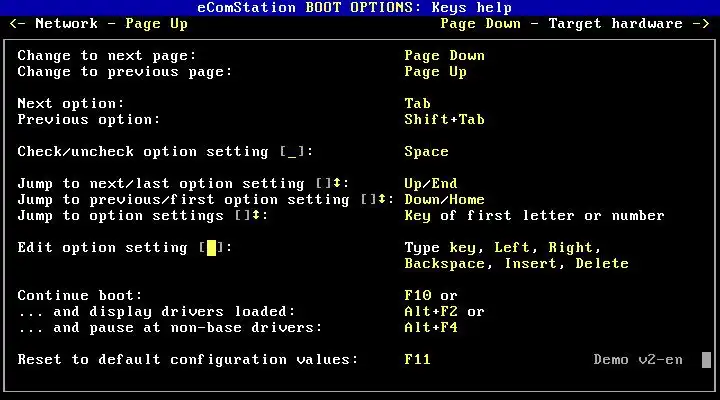This screenshot has width=720, height=400.
Task: Click the 'Space' key text
Action: (x=427, y=152)
